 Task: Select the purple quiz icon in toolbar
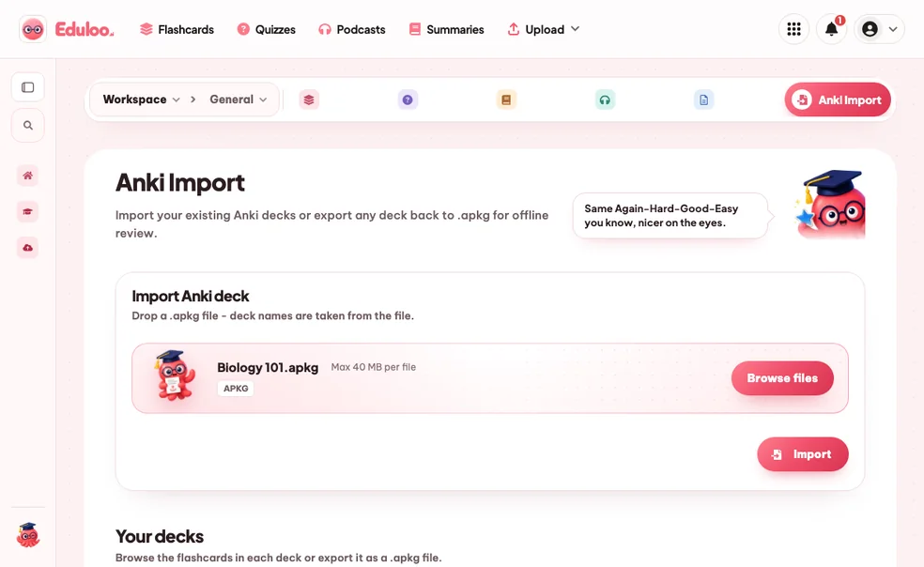coord(408,100)
